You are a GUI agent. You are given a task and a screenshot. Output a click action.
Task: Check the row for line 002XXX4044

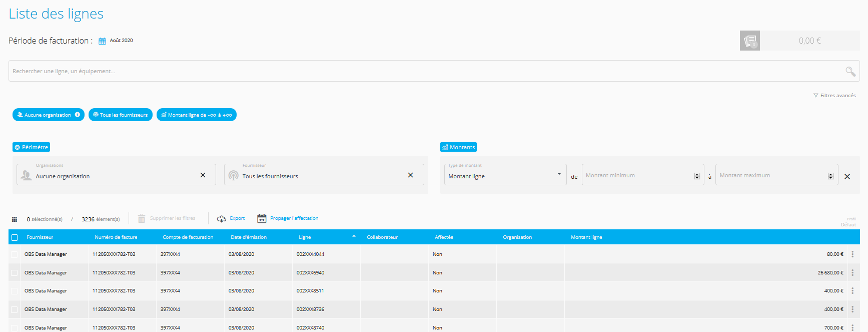pos(15,254)
